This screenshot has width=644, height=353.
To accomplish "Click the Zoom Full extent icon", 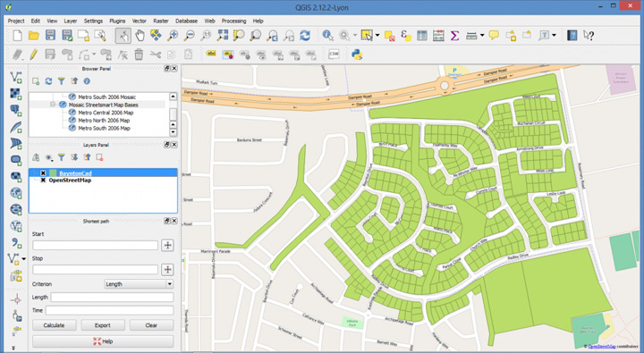I will tap(222, 36).
